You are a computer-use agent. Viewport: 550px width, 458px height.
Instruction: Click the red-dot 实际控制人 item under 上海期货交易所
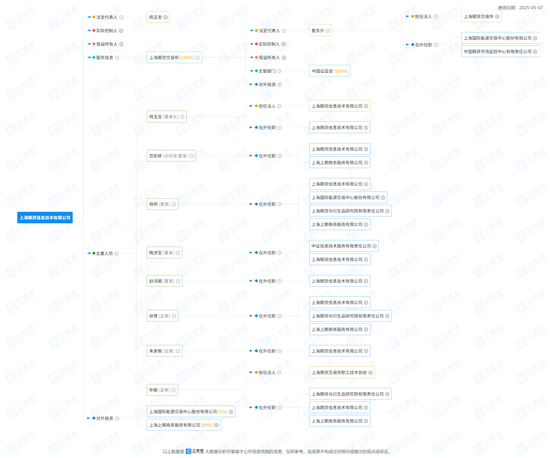pos(269,44)
